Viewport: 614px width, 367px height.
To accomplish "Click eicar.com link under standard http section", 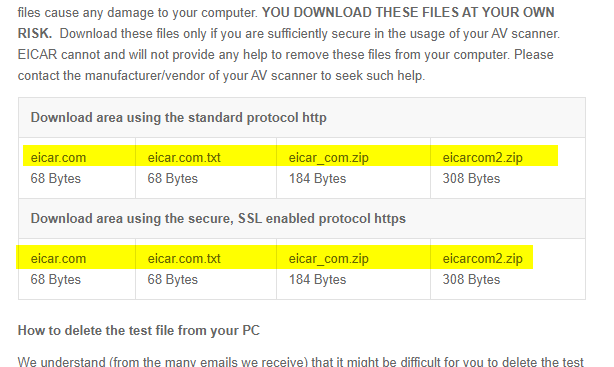I will coord(58,157).
